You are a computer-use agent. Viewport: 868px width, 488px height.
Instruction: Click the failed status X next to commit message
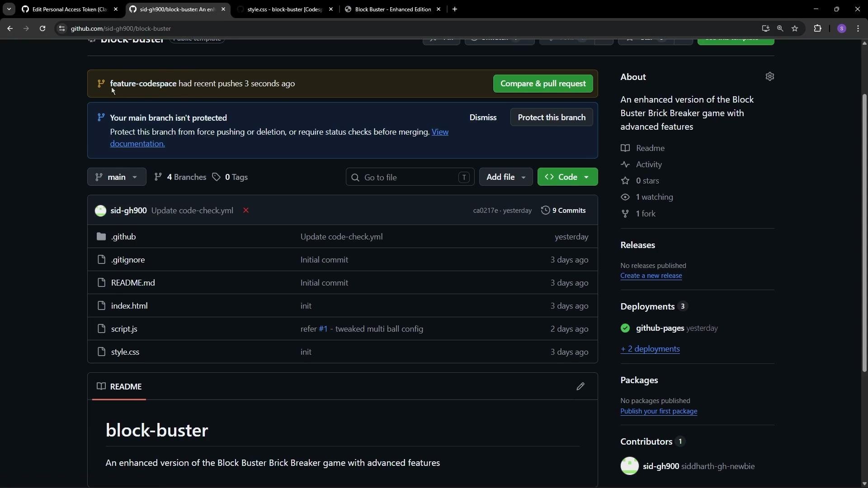[x=246, y=211]
